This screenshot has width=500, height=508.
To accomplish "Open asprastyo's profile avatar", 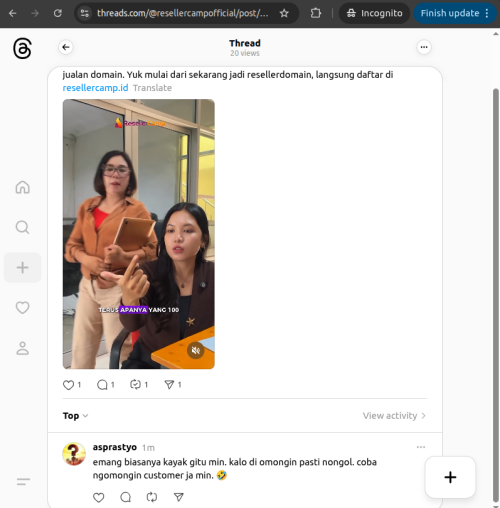I will point(74,454).
